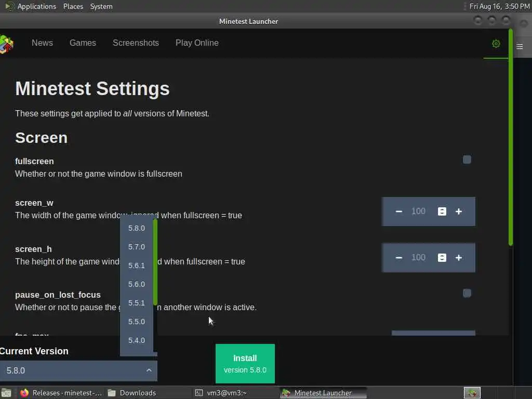This screenshot has width=532, height=399.
Task: Click the version list scrollbar
Action: pyautogui.click(x=155, y=262)
